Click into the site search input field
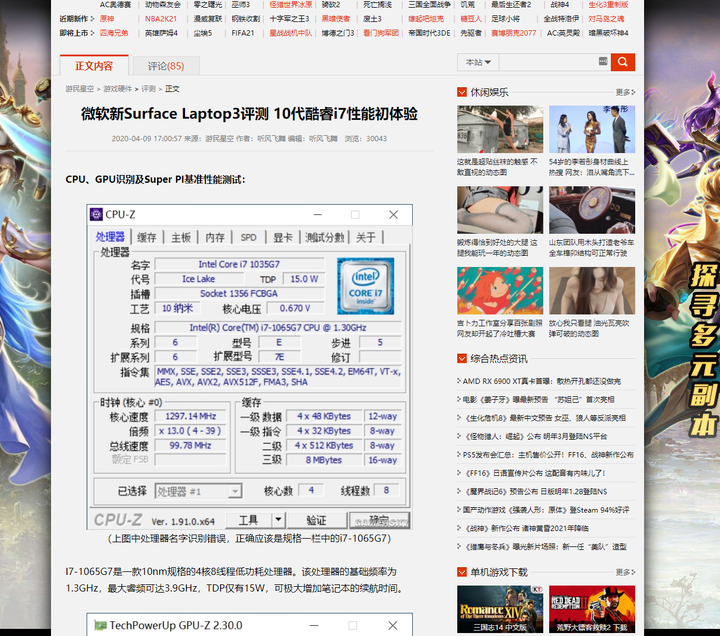Viewport: 720px width, 636px height. (x=549, y=62)
